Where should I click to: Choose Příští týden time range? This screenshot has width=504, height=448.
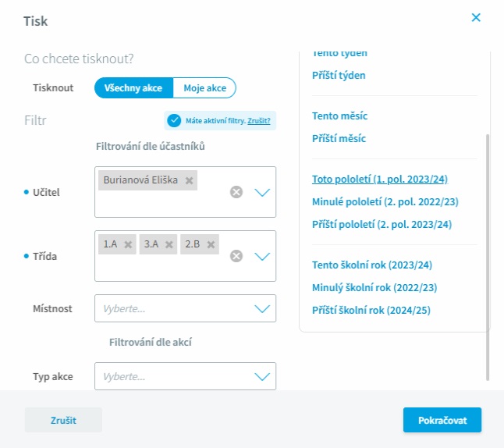click(339, 76)
